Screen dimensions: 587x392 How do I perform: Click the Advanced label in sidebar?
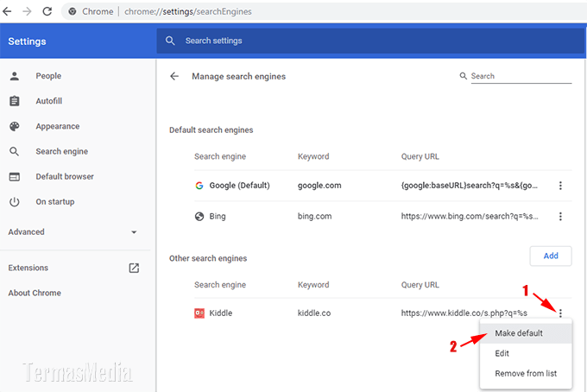pyautogui.click(x=26, y=232)
